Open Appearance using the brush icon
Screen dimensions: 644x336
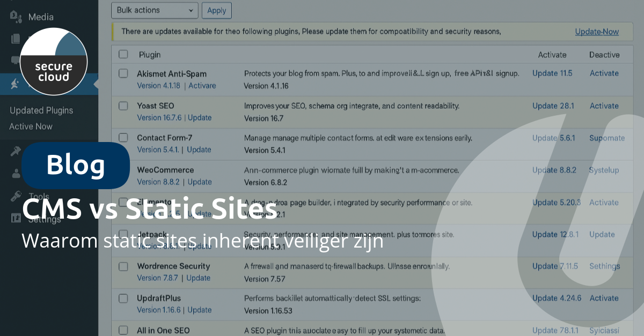point(15,151)
